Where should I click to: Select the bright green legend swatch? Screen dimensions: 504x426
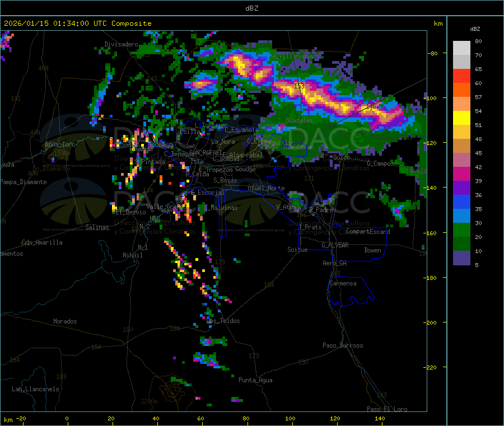coord(461,230)
